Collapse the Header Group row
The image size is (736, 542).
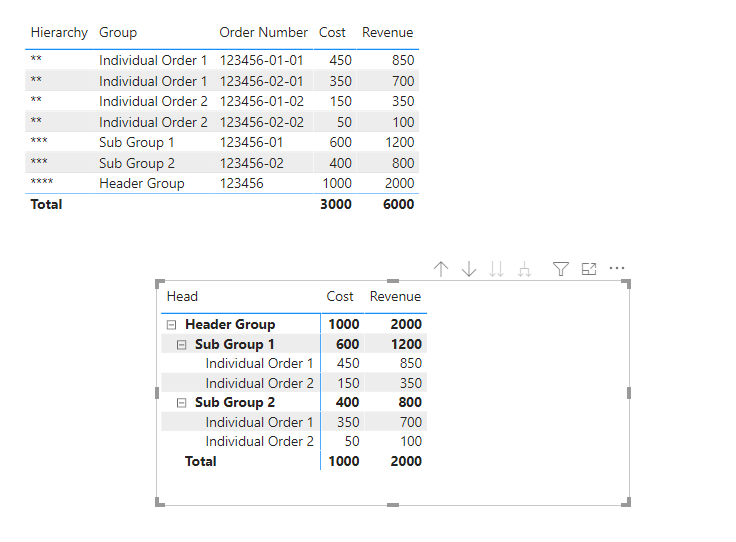point(172,325)
